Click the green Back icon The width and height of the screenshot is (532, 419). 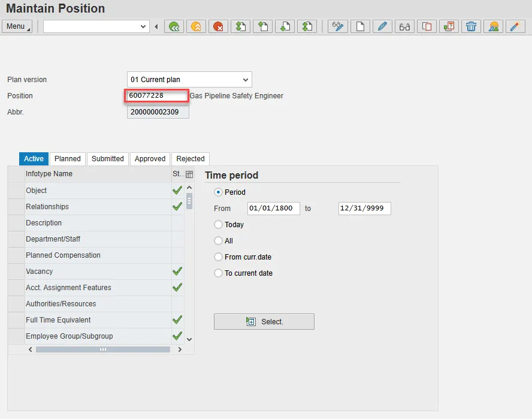click(x=174, y=26)
